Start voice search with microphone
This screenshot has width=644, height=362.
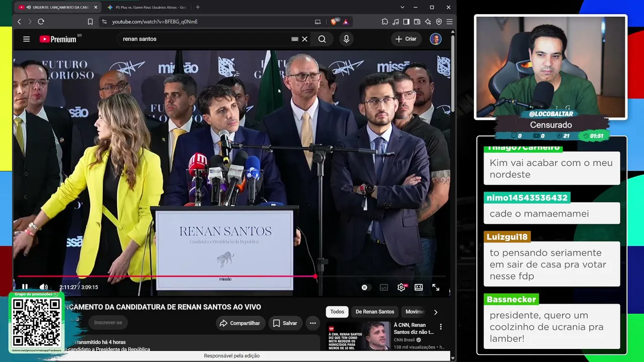point(346,39)
